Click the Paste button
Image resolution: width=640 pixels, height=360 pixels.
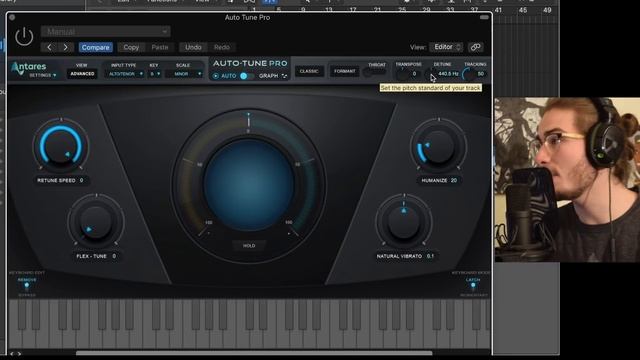click(160, 47)
